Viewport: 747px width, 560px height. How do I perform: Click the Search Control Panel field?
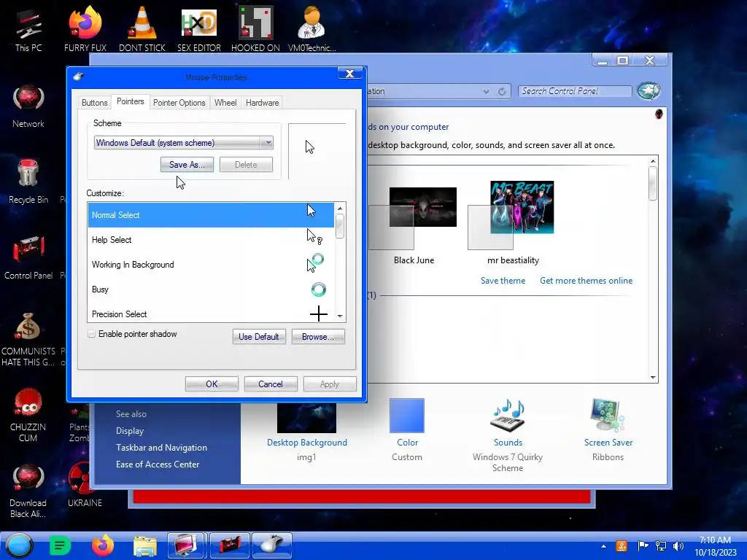click(575, 91)
